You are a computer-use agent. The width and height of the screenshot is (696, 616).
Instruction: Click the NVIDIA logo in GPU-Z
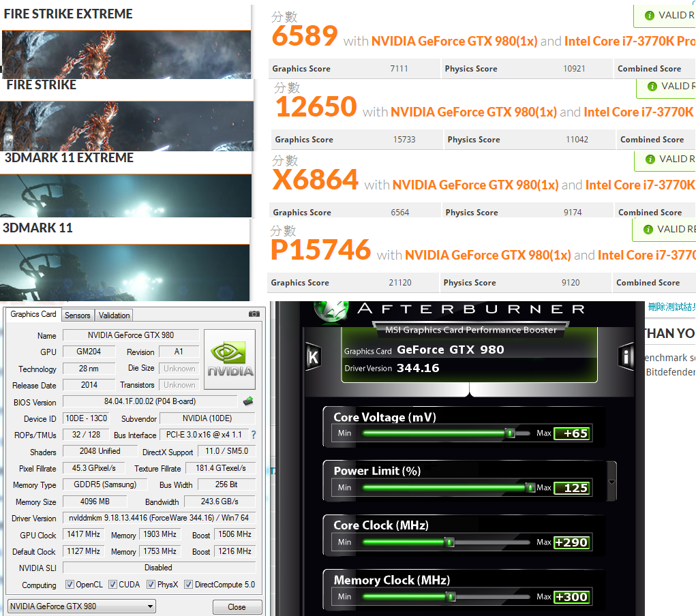230,359
